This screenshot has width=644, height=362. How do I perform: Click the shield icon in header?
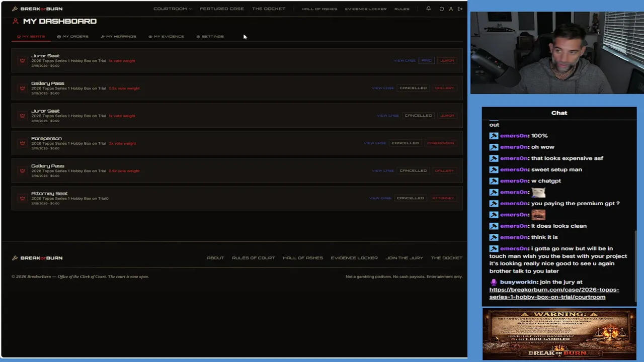442,9
